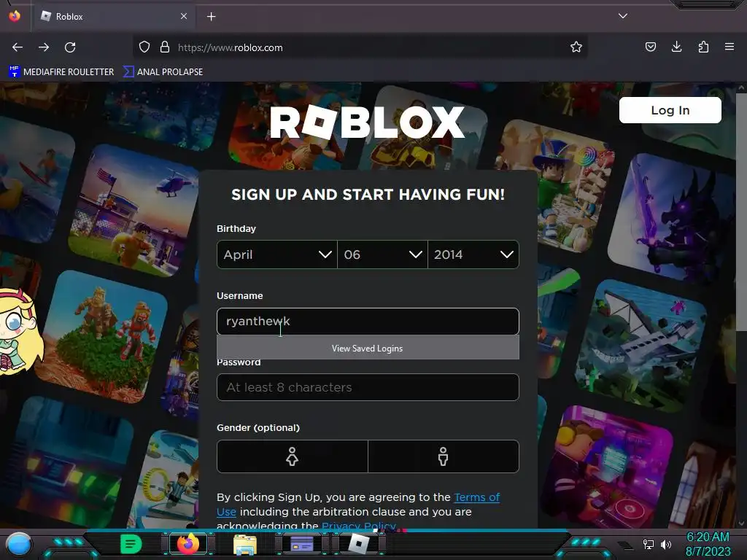747x560 pixels.
Task: Open the birthday year dropdown showing 2014
Action: point(473,254)
